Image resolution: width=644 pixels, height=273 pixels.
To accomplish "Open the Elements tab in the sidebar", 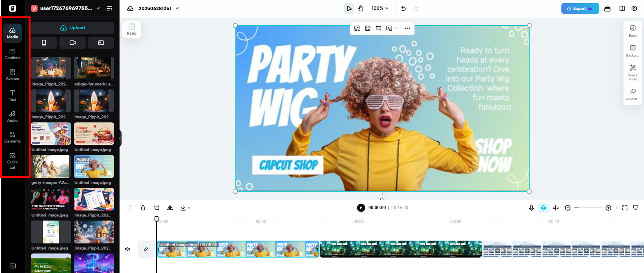I will click(x=13, y=137).
